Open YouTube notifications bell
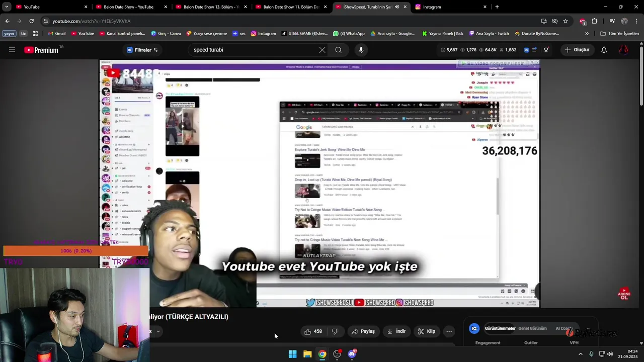The width and height of the screenshot is (644, 362). pyautogui.click(x=604, y=50)
